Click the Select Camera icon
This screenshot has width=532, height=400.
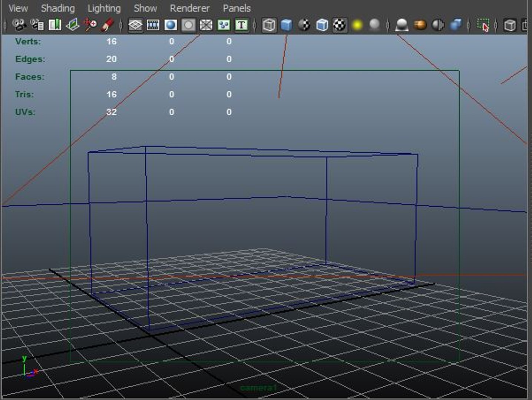19,25
